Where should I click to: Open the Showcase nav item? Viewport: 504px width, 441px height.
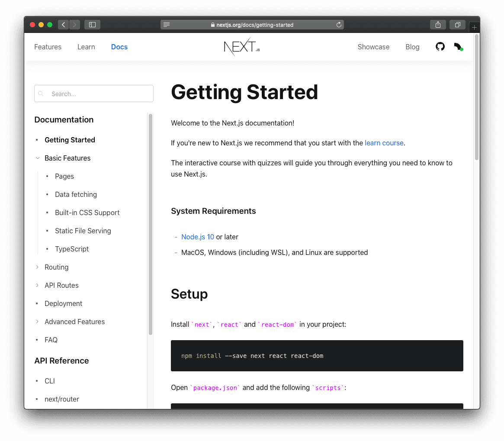(373, 47)
